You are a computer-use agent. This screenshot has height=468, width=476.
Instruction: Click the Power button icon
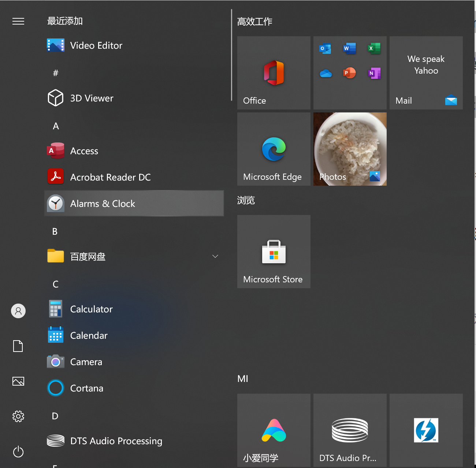tap(18, 452)
